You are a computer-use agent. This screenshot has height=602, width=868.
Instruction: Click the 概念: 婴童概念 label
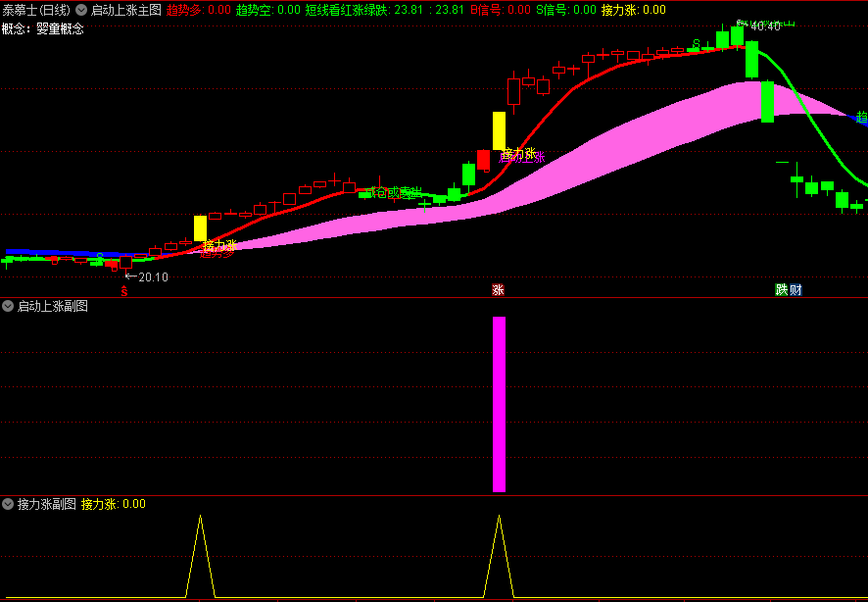(43, 29)
